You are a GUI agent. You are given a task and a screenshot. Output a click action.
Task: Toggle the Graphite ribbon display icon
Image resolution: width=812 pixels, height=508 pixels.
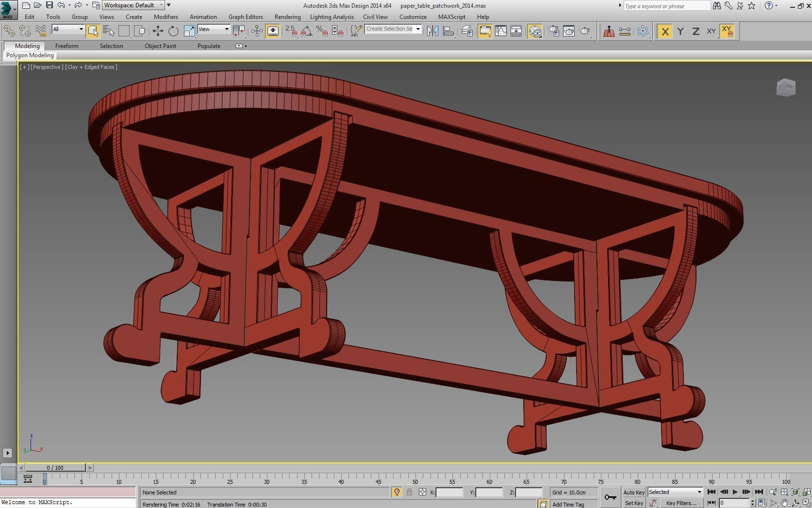[485, 31]
